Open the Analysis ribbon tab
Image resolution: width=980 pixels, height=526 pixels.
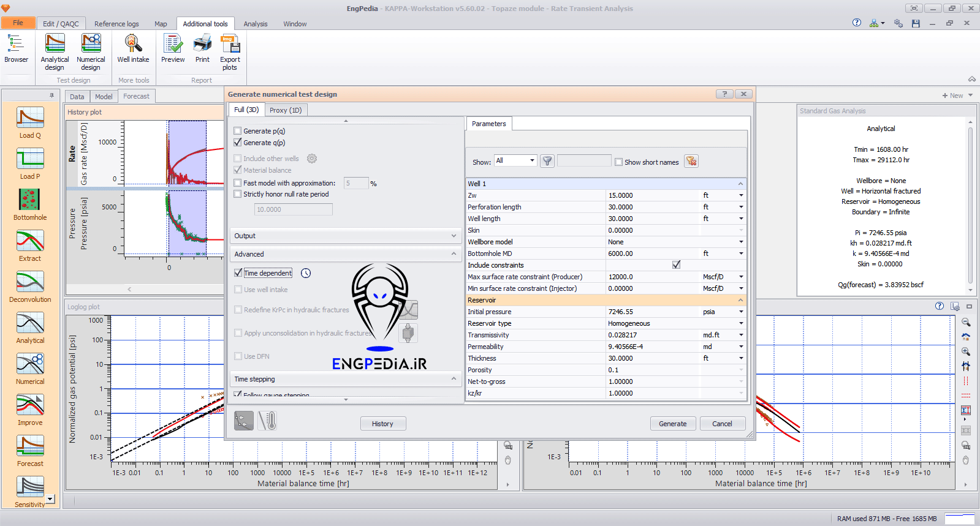pos(256,24)
